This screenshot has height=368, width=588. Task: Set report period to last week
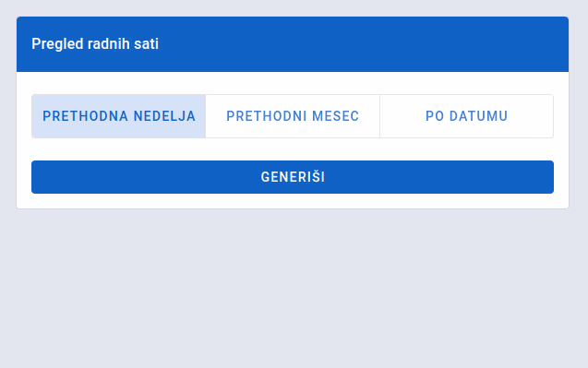(118, 116)
